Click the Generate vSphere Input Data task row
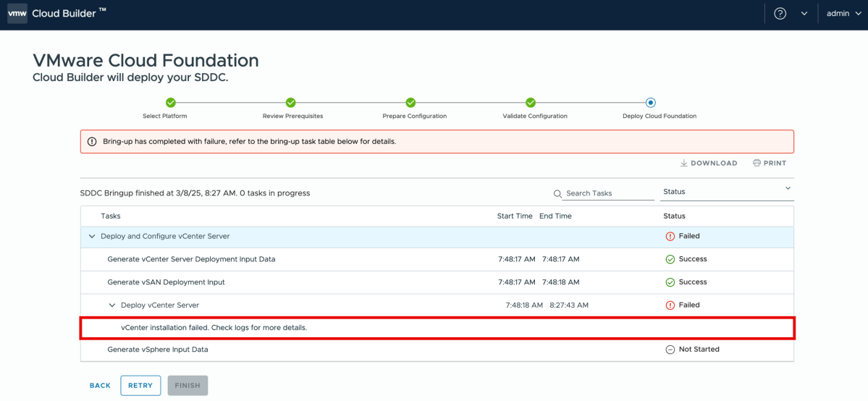This screenshot has height=401, width=868. [x=158, y=350]
